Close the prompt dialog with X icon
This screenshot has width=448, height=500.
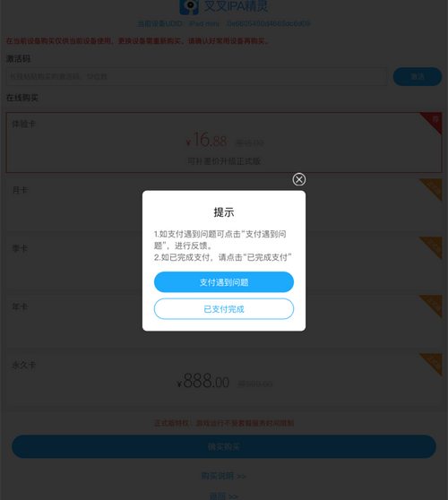point(298,179)
